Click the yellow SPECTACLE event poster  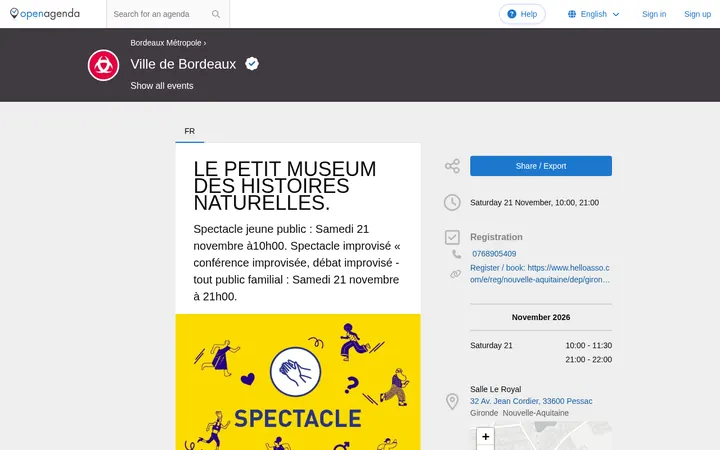298,382
